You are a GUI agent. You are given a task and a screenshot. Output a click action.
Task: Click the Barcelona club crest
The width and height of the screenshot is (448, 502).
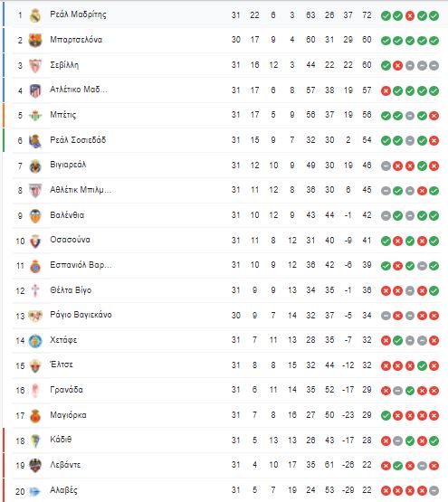click(x=35, y=41)
